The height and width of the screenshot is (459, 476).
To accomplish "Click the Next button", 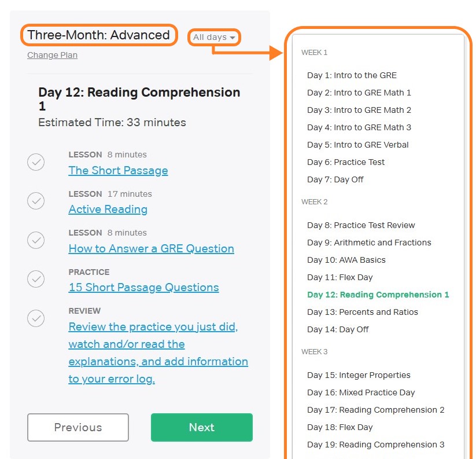I will pyautogui.click(x=201, y=427).
